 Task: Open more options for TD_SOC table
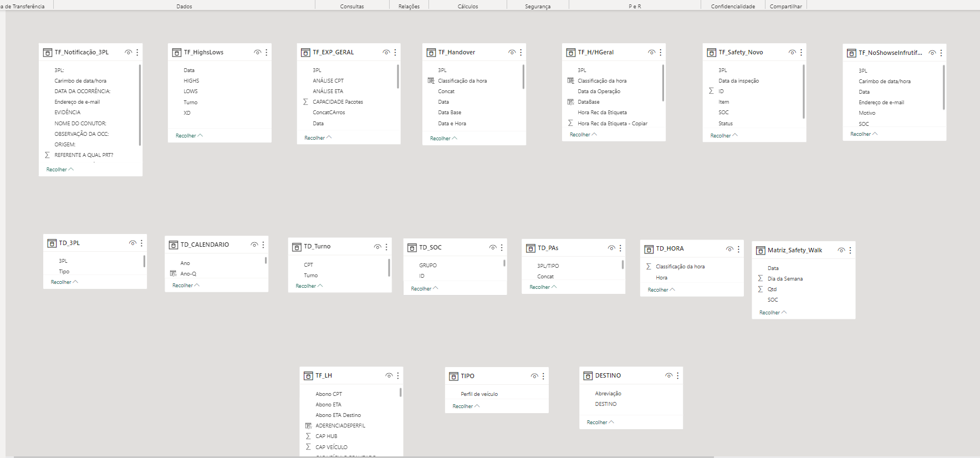[501, 247]
